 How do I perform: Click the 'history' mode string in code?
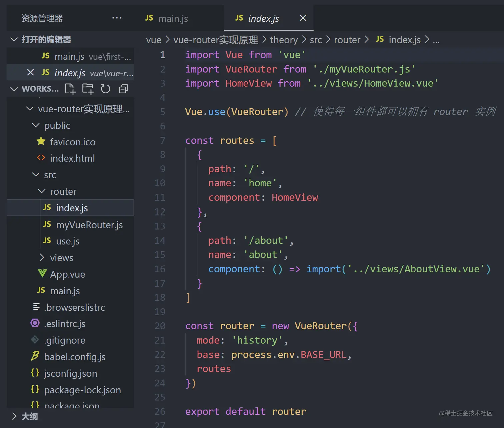[x=257, y=340]
